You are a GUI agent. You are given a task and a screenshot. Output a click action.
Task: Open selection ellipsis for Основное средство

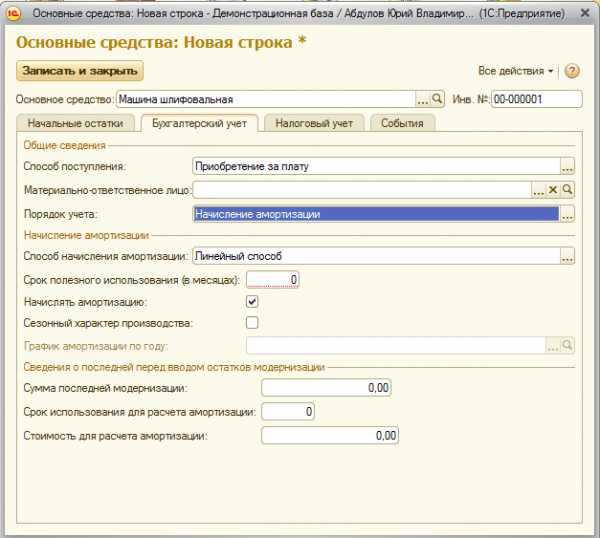423,99
